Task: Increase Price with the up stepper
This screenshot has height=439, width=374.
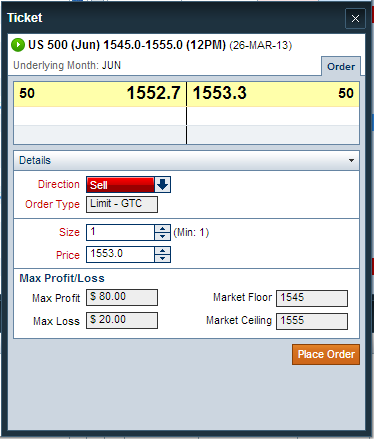Action: coord(163,251)
